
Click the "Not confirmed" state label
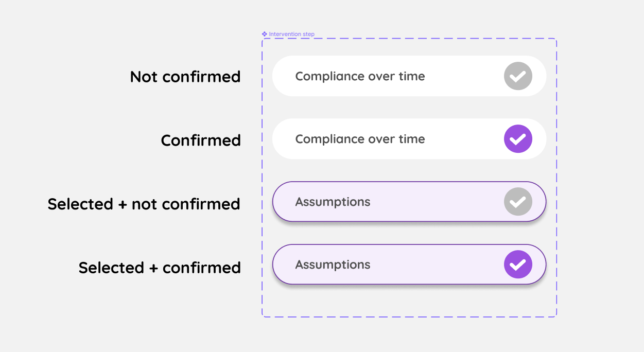(x=185, y=77)
